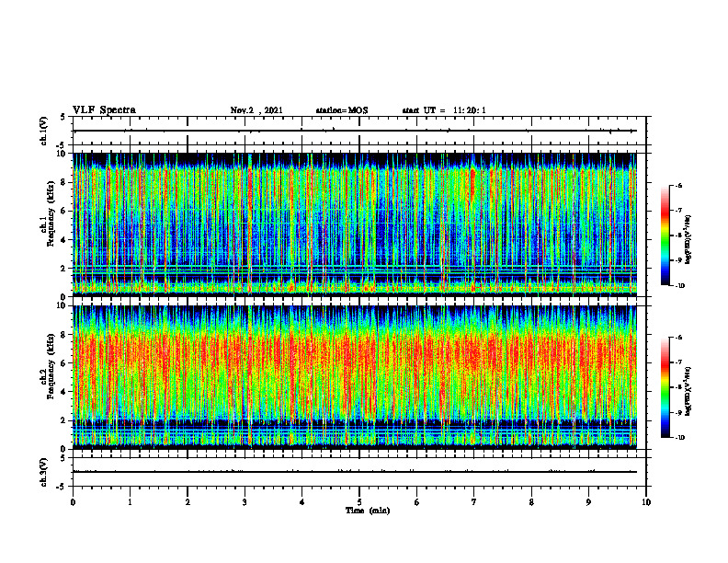Click the ch.2 log(PSD) color bar
Image resolution: width=728 pixels, height=563 pixels.
coord(665,387)
